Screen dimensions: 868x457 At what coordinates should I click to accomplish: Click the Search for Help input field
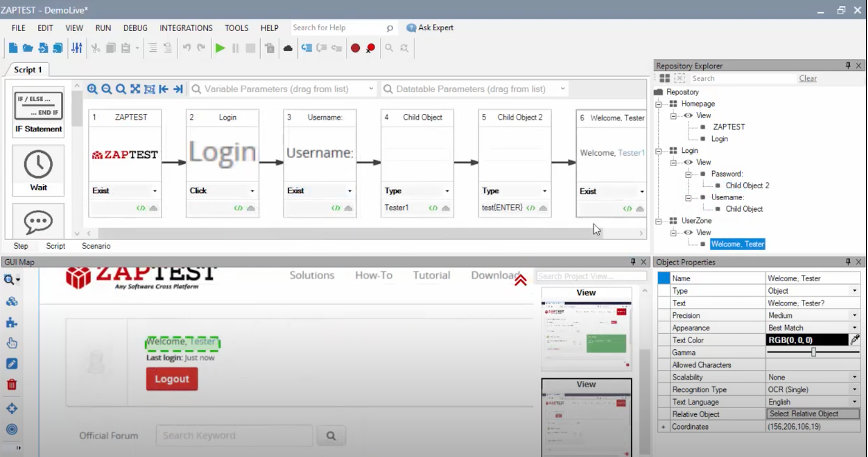(x=338, y=28)
